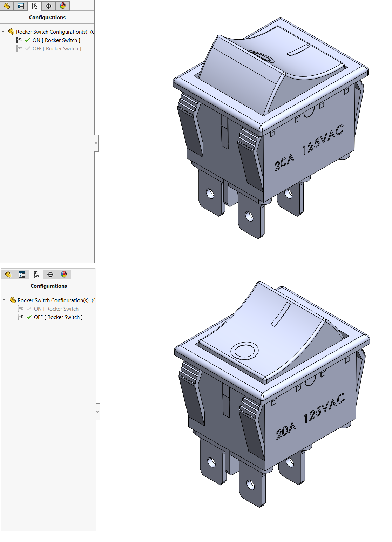Select Rocker Switch Configuration(s) root in bottom panel

point(53,300)
